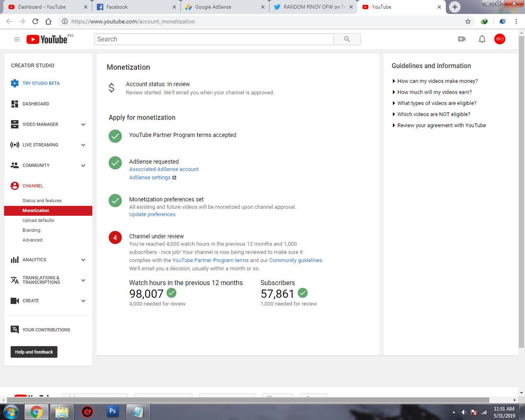This screenshot has width=525, height=420.
Task: Click the Community people icon
Action: tap(14, 165)
